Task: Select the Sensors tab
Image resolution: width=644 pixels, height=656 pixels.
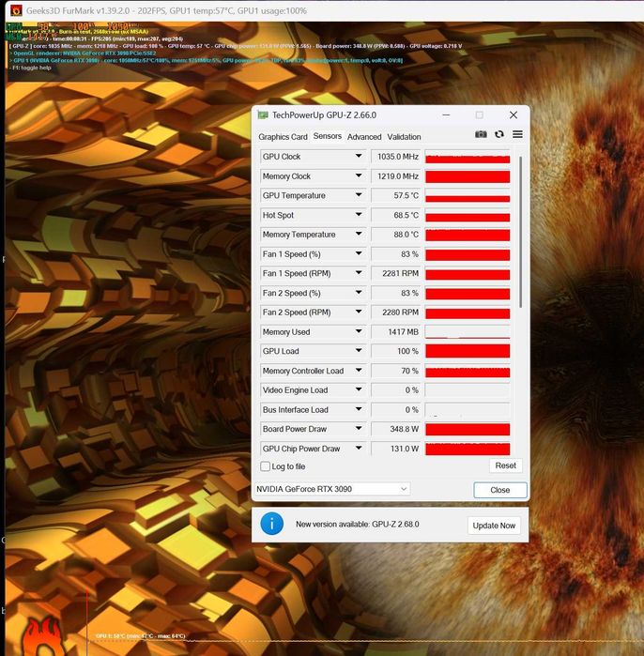Action: 328,136
